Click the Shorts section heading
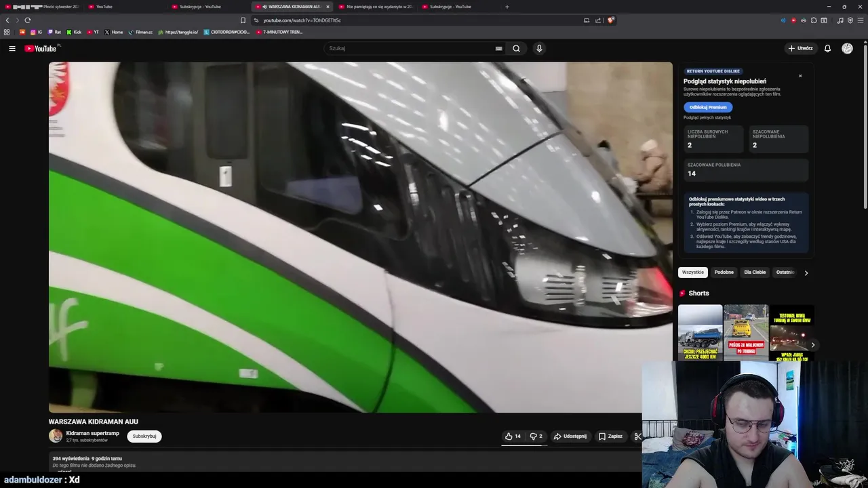This screenshot has width=868, height=488. [698, 293]
